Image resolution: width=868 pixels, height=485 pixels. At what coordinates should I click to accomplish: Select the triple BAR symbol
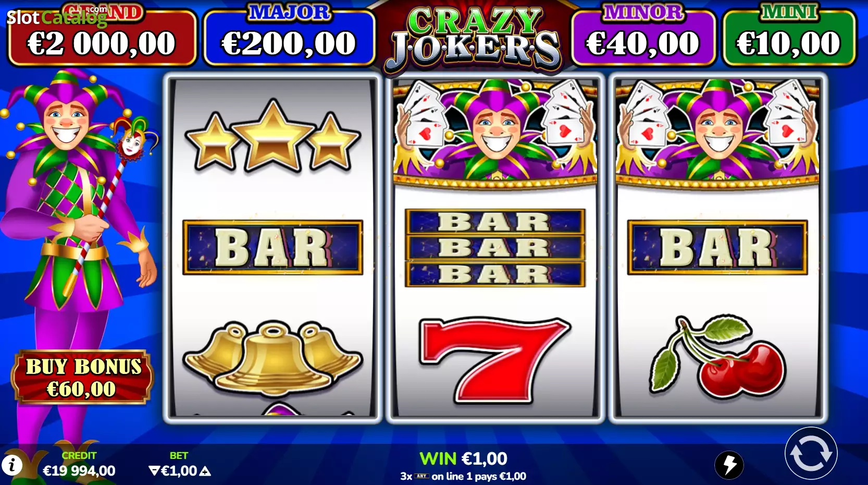(495, 248)
